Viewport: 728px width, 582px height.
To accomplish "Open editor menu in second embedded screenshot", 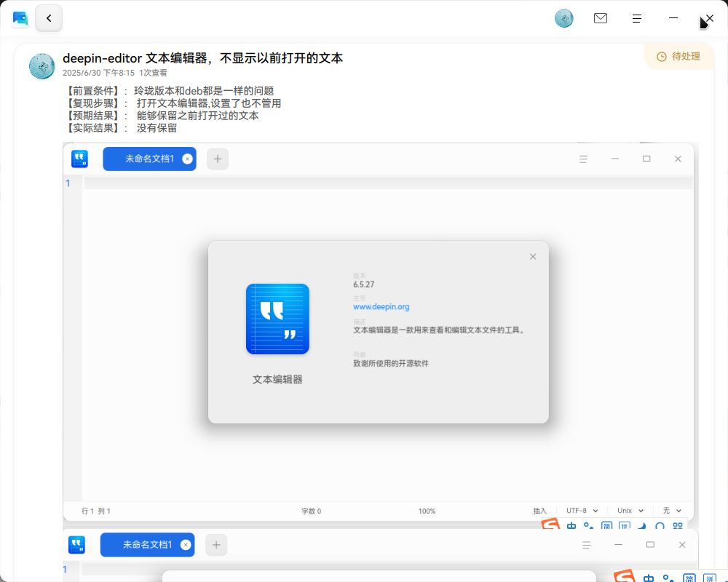I will [586, 545].
